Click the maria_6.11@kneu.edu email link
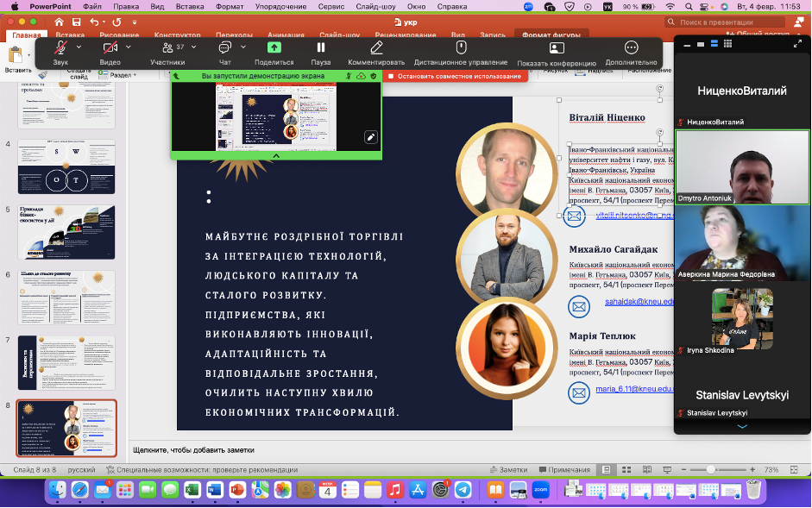This screenshot has width=812, height=508. (x=634, y=389)
